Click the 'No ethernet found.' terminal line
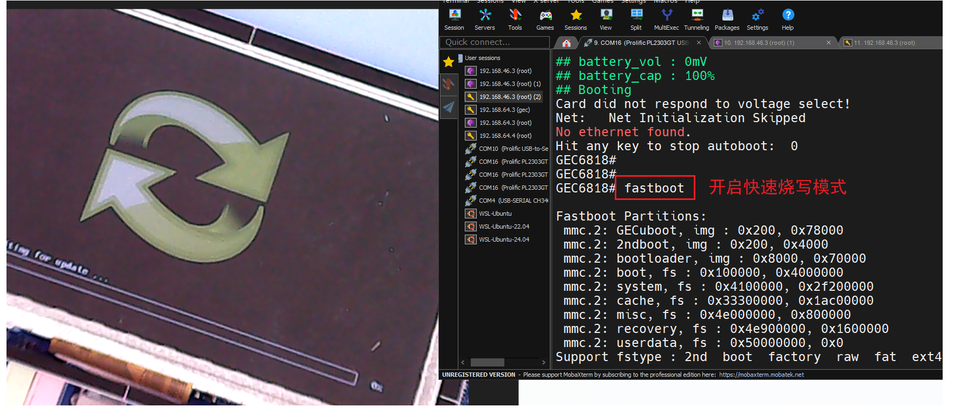The height and width of the screenshot is (420, 980). (x=623, y=132)
